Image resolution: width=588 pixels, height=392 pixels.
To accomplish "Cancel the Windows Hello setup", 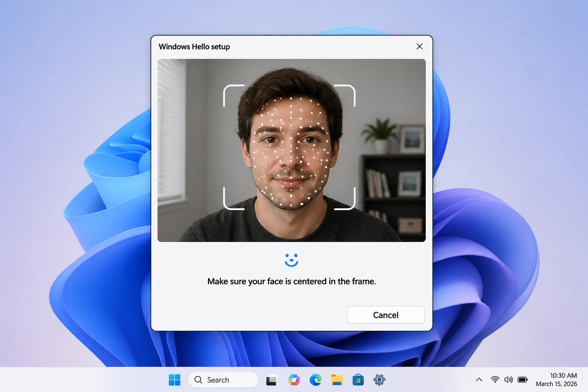I will (x=385, y=315).
